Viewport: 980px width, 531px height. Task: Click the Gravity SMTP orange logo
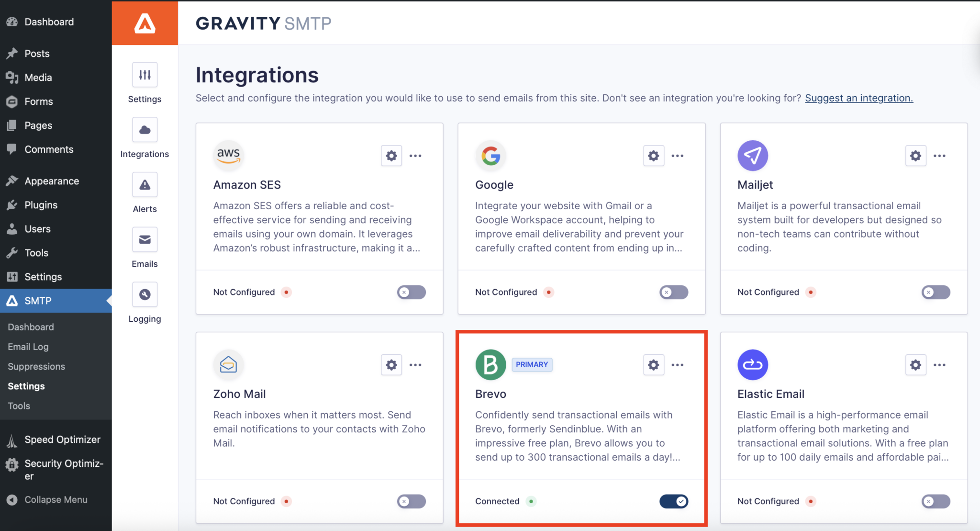click(x=145, y=23)
